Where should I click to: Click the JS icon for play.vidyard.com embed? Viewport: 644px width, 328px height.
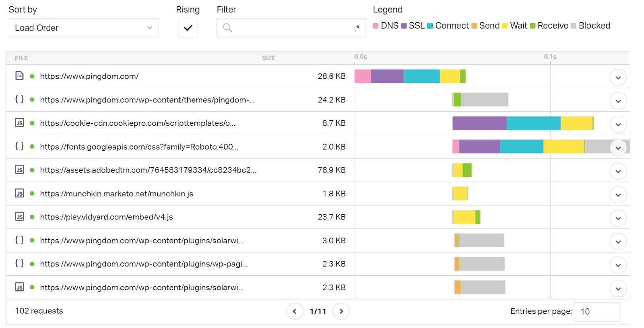(x=19, y=217)
